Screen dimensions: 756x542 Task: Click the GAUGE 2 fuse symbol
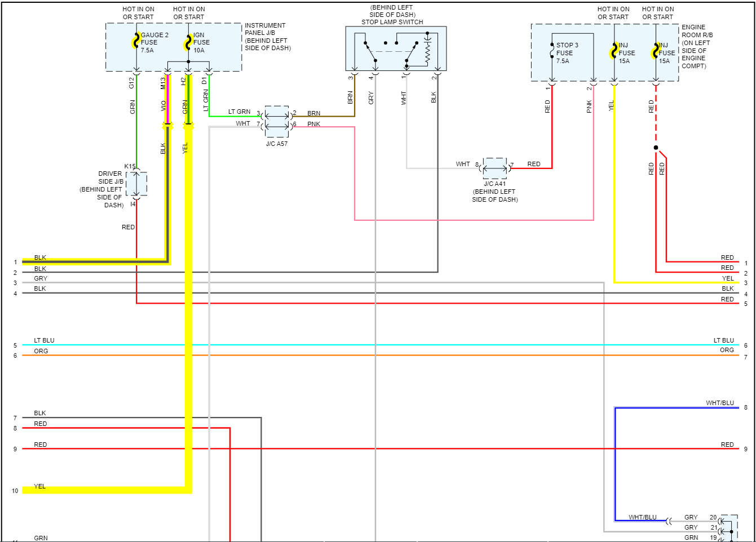click(x=136, y=41)
